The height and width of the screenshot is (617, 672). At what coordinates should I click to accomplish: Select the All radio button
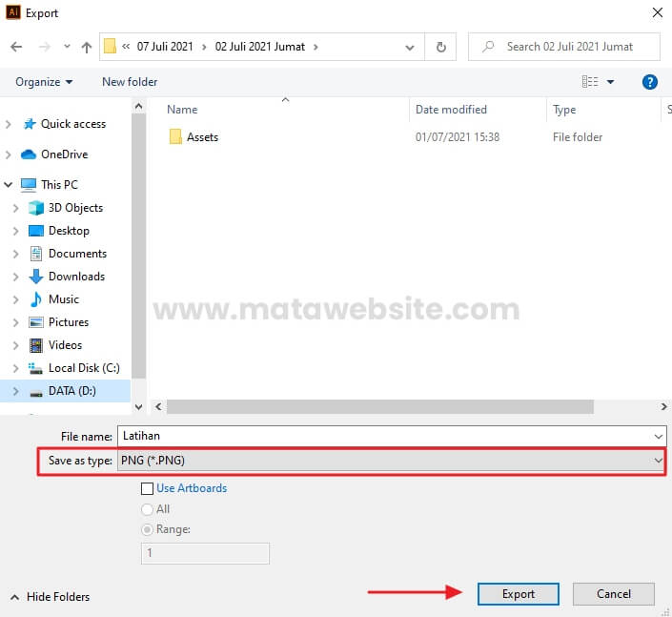click(x=147, y=509)
